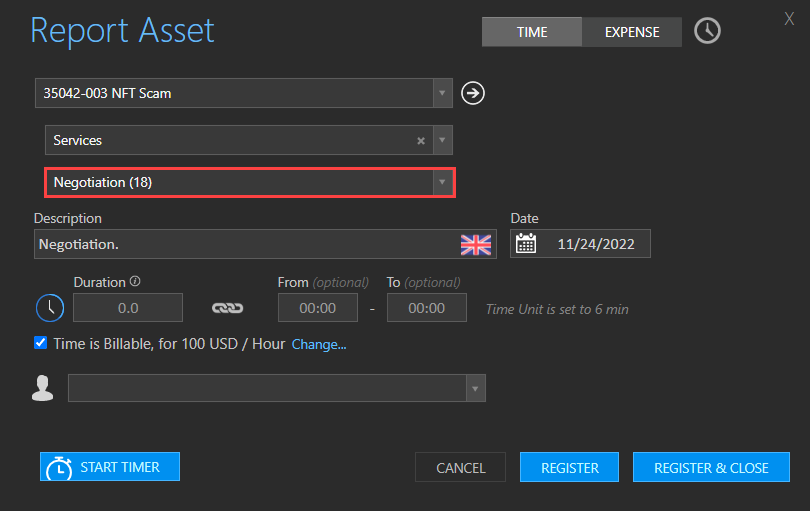
Task: Click the From time field
Action: tap(318, 308)
